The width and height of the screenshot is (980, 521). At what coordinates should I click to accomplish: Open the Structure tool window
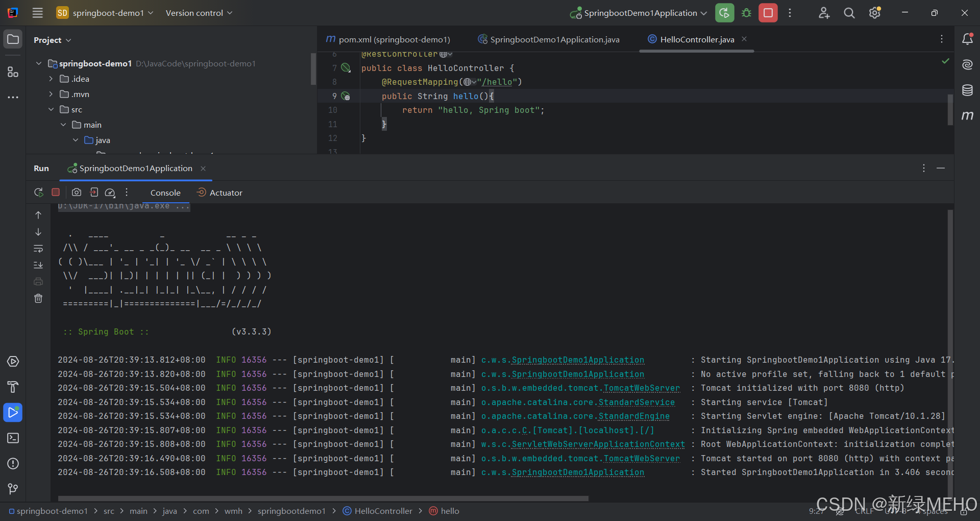click(13, 72)
